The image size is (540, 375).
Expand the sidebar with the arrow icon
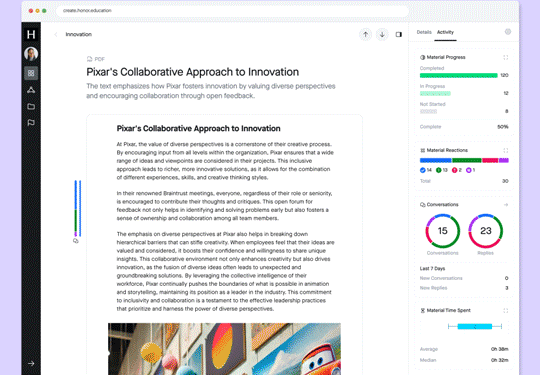(x=31, y=363)
